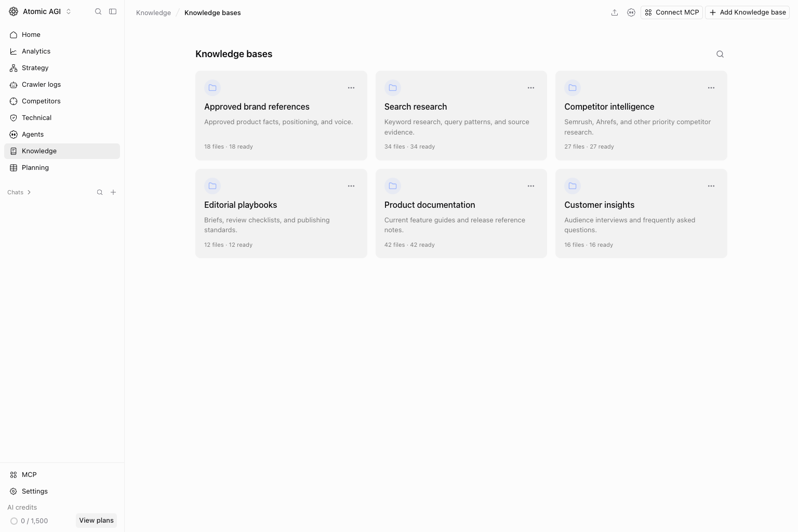The image size is (798, 532).
Task: Open the Customer insights card title
Action: [x=599, y=205]
